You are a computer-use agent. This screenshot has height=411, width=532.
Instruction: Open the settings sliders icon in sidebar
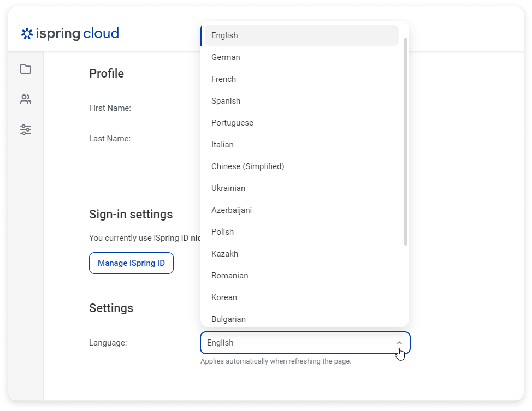click(26, 130)
